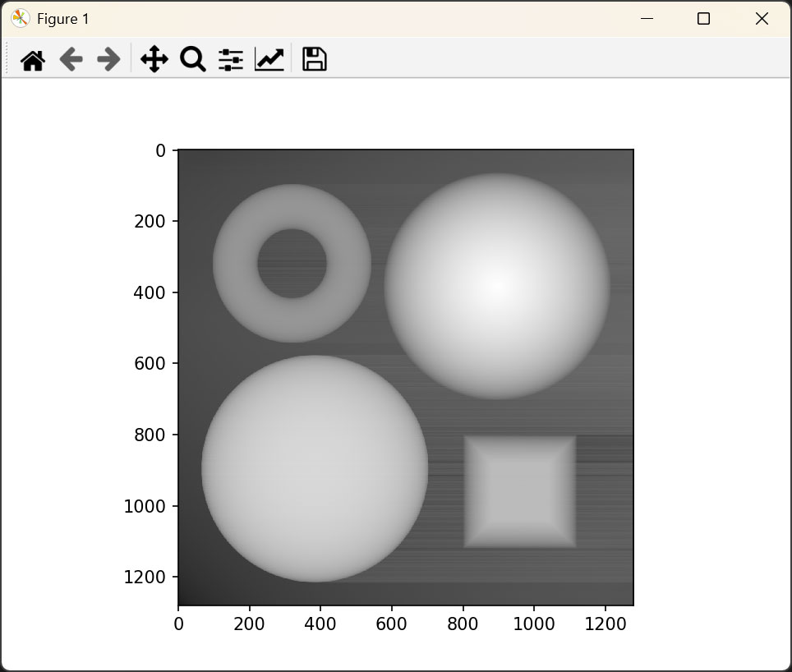This screenshot has height=672, width=792.
Task: Reset the plot to original view
Action: pos(33,60)
